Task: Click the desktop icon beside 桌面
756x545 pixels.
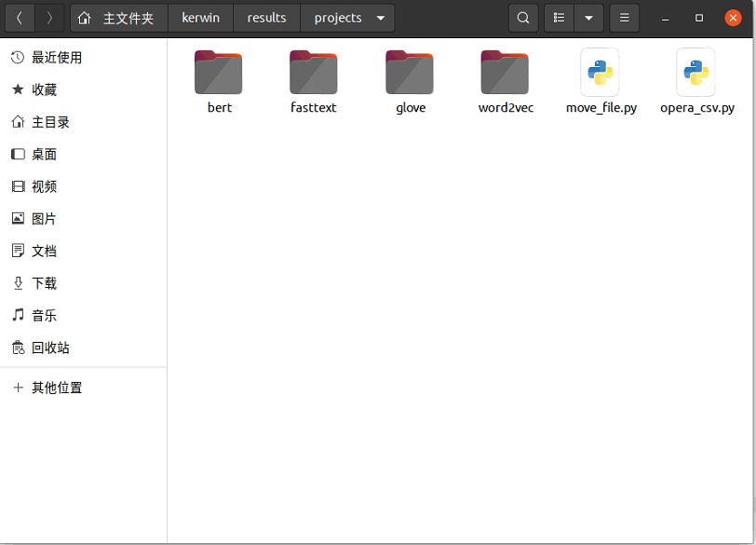Action: click(18, 155)
